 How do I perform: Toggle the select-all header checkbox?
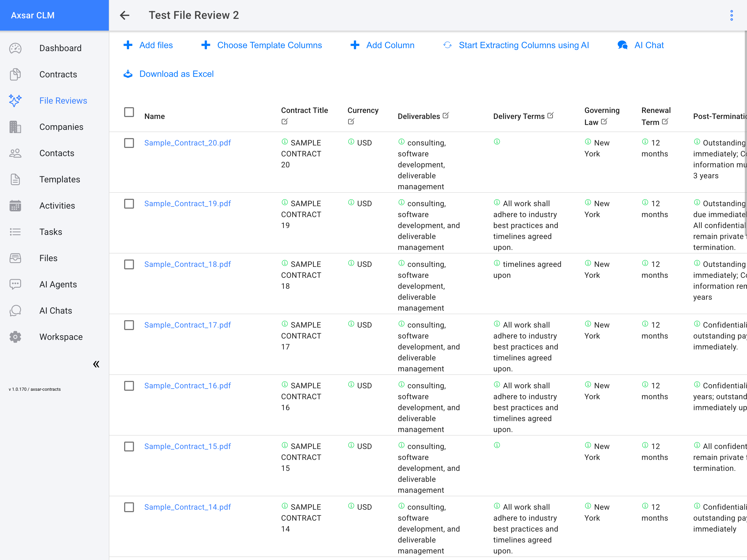(129, 112)
